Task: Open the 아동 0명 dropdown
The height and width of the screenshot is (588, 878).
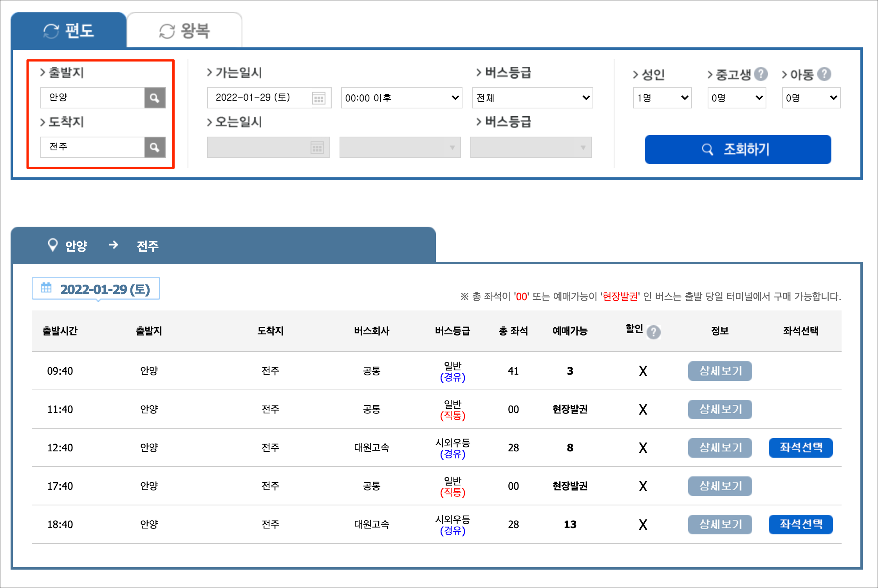Action: (x=811, y=98)
